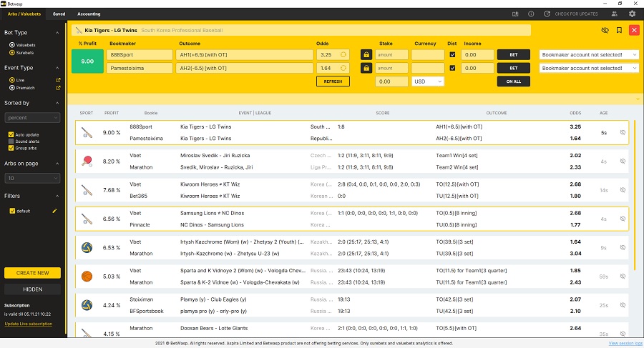Switch to Arbs / Valuebets tab
The width and height of the screenshot is (644, 348).
24,14
